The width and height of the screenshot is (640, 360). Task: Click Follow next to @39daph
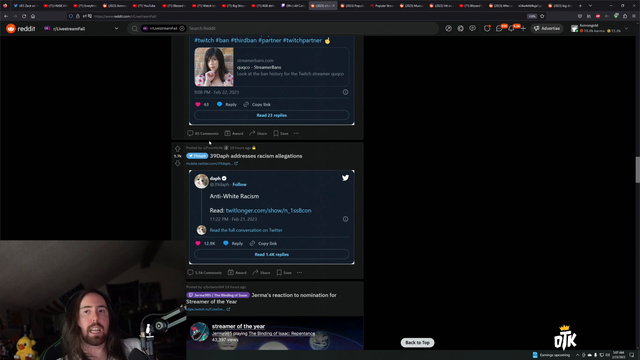240,184
